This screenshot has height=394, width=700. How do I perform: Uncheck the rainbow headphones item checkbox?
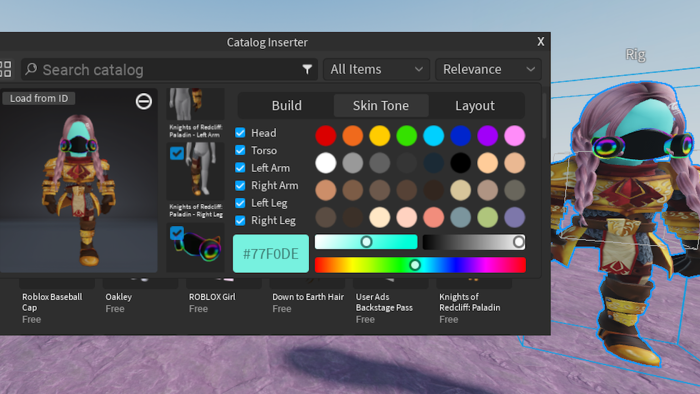click(x=177, y=233)
